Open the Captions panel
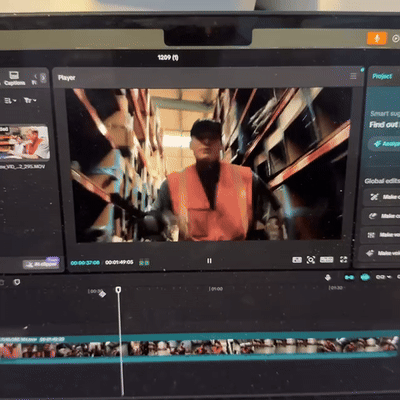 pyautogui.click(x=14, y=78)
